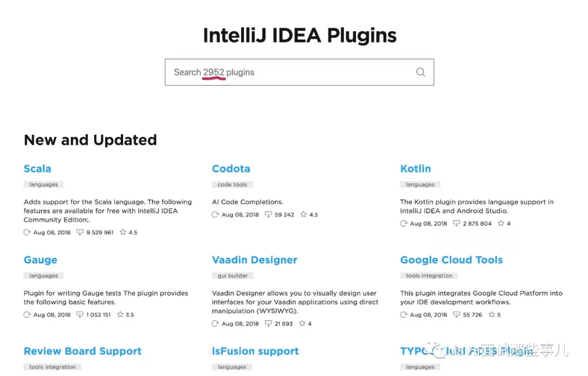The width and height of the screenshot is (588, 376).
Task: Go to the Gauge plugin page
Action: point(40,260)
